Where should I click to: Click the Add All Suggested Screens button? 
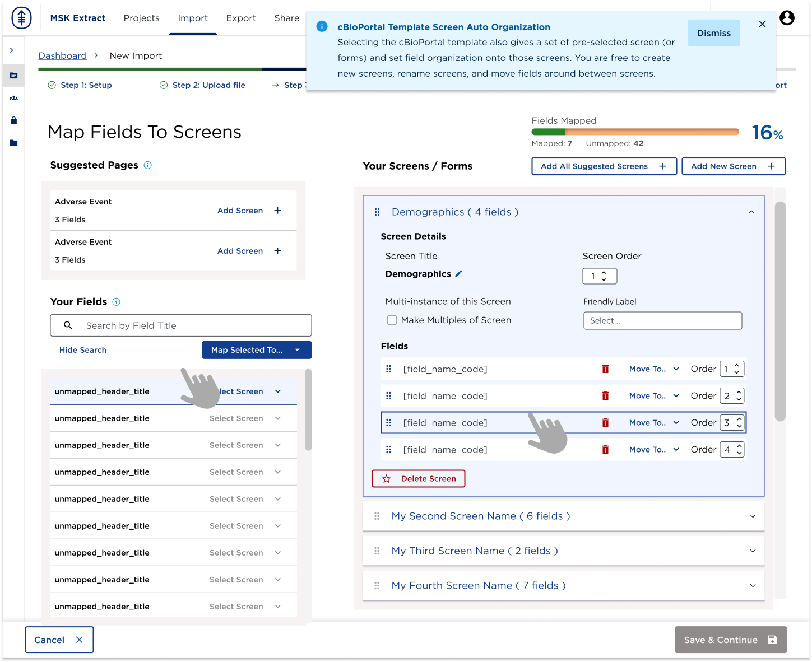[604, 166]
